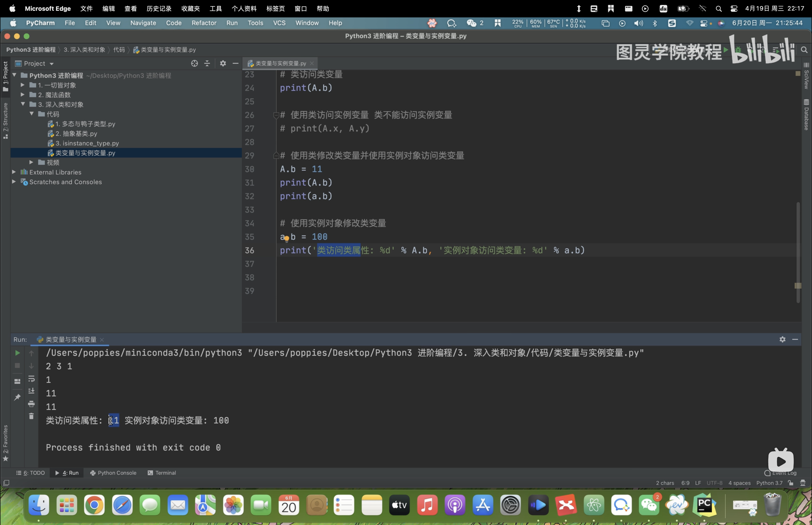This screenshot has height=525, width=812.
Task: Close the 类变量与实例变量.py editor tab
Action: 312,63
